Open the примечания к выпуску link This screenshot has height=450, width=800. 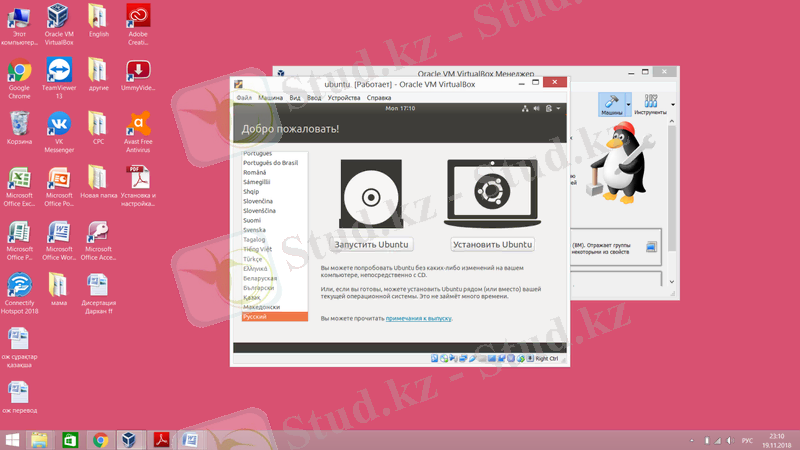click(x=418, y=318)
